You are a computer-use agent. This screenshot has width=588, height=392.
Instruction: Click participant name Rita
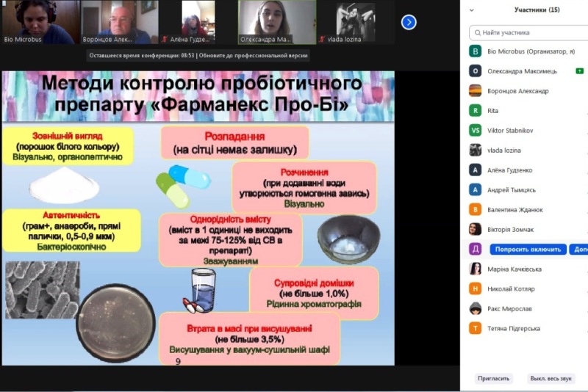(x=492, y=111)
